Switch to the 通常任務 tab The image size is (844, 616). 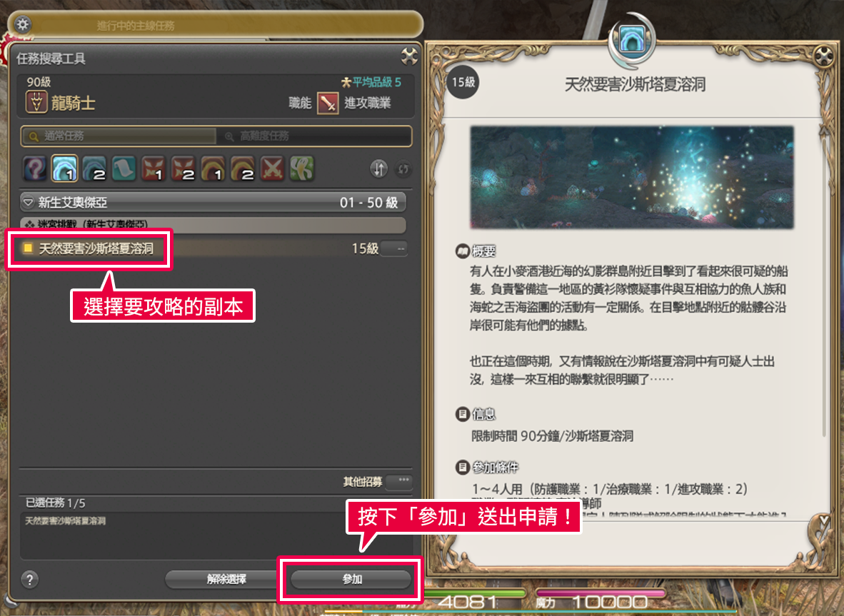tap(119, 136)
